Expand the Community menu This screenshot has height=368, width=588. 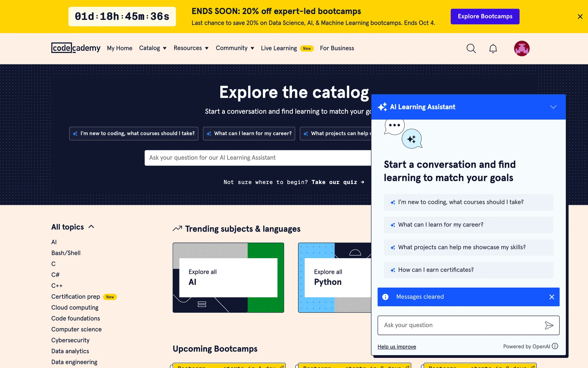235,48
